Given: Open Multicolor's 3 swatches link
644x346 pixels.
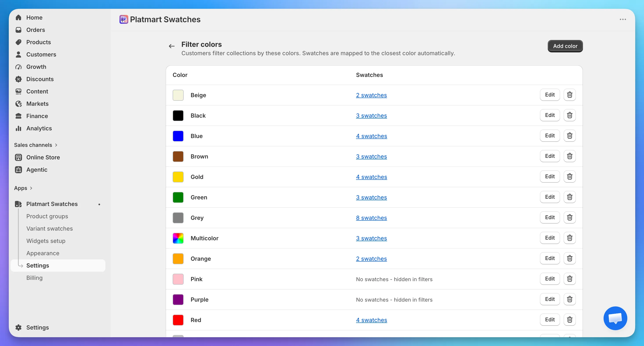Looking at the screenshot, I should 371,238.
